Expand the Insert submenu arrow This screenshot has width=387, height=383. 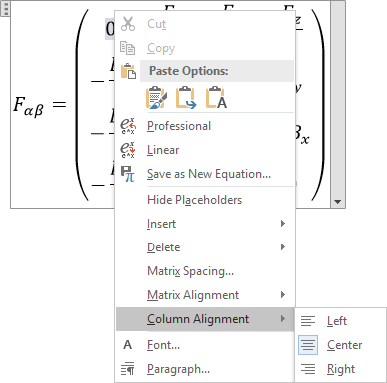[x=283, y=224]
